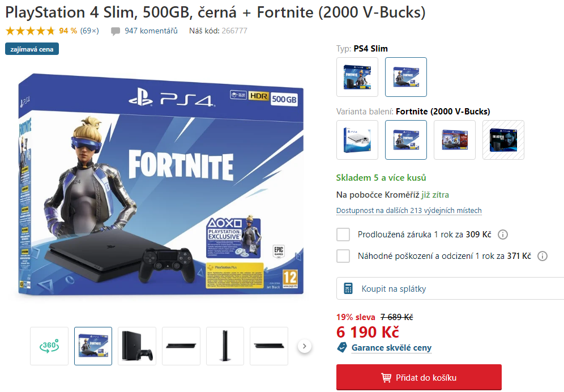Image resolution: width=564 pixels, height=392 pixels.
Task: Show next gallery thumbnails with arrow
Action: [x=305, y=346]
